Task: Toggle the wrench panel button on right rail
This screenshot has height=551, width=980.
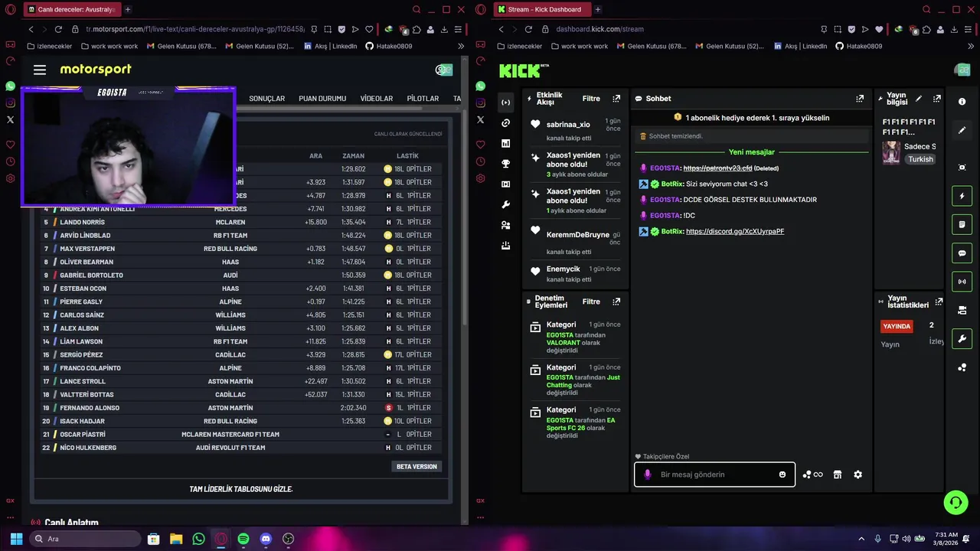Action: click(x=962, y=339)
